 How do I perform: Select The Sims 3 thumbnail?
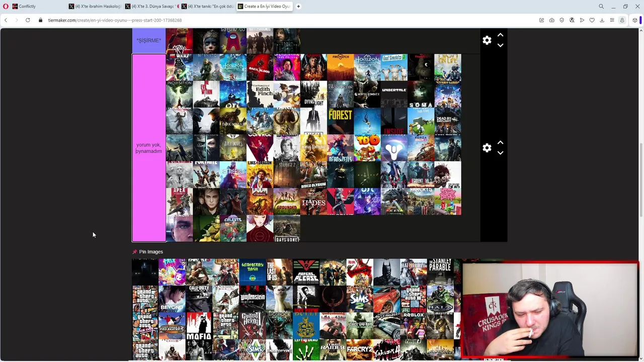click(x=253, y=349)
